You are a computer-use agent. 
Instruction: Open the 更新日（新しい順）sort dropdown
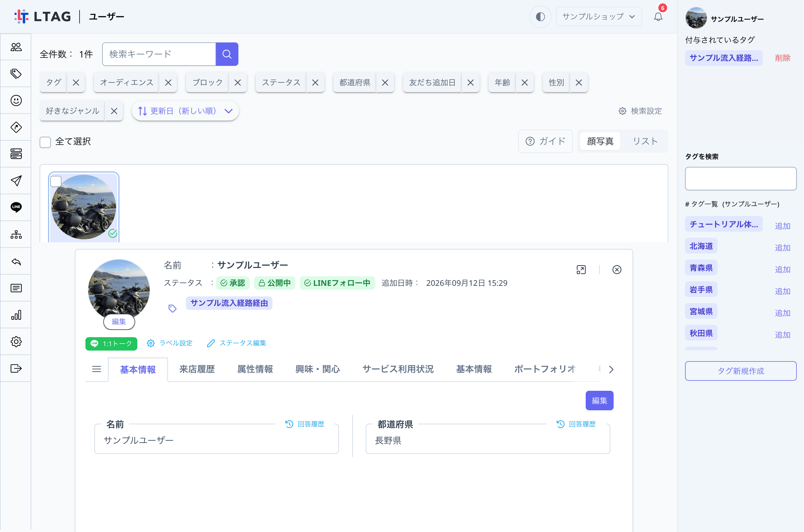[x=185, y=111]
